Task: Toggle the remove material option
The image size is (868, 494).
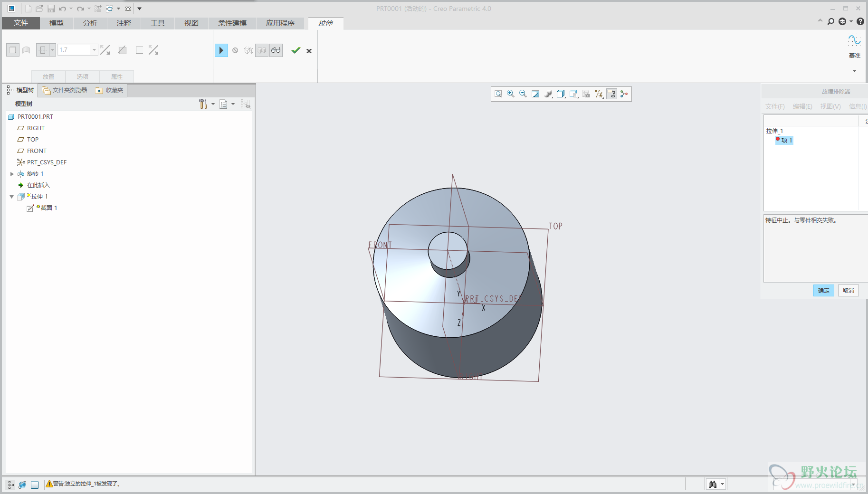Action: 122,50
